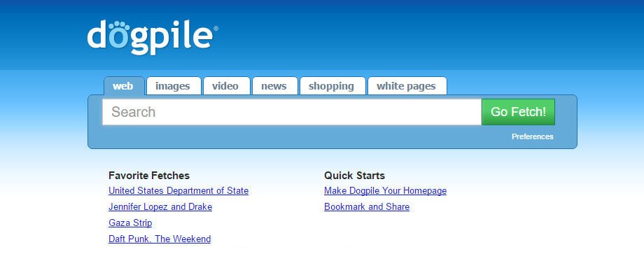Viewport: 644px width, 268px height.
Task: Open the Bookmark and Share link
Action: pos(367,207)
